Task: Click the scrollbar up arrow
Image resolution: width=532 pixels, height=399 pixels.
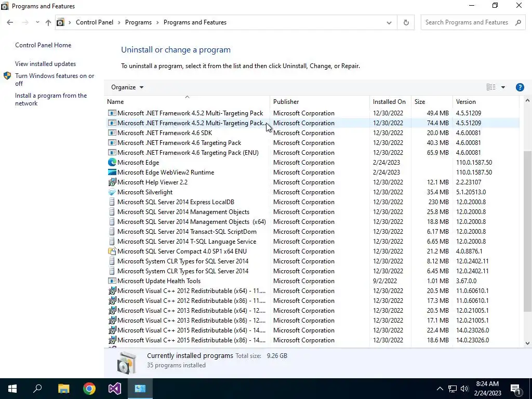Action: (x=527, y=100)
